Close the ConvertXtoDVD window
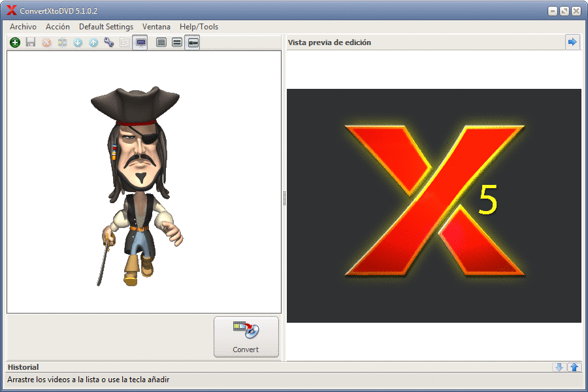588x392 pixels. (x=576, y=11)
